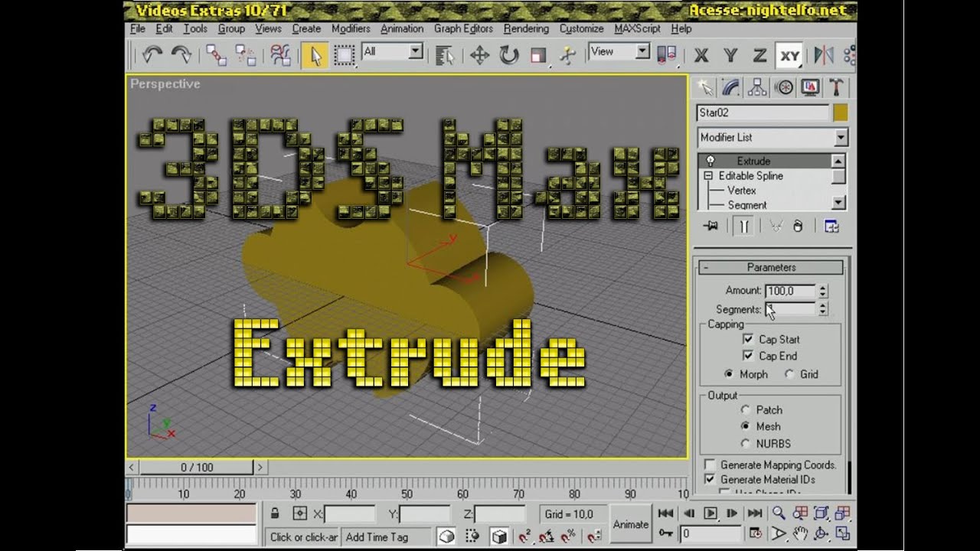Viewport: 980px width, 551px height.
Task: Enable Generate Mapping Coords checkbox
Action: [x=710, y=465]
